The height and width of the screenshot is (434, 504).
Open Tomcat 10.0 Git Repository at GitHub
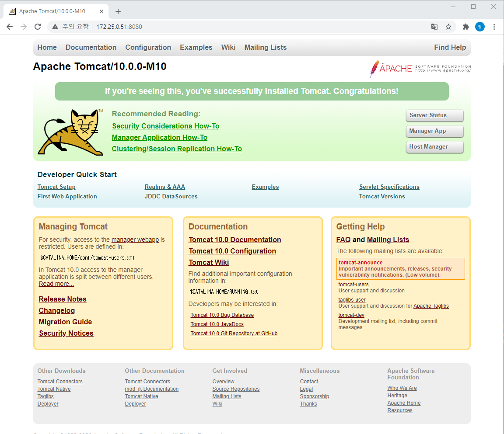point(234,333)
